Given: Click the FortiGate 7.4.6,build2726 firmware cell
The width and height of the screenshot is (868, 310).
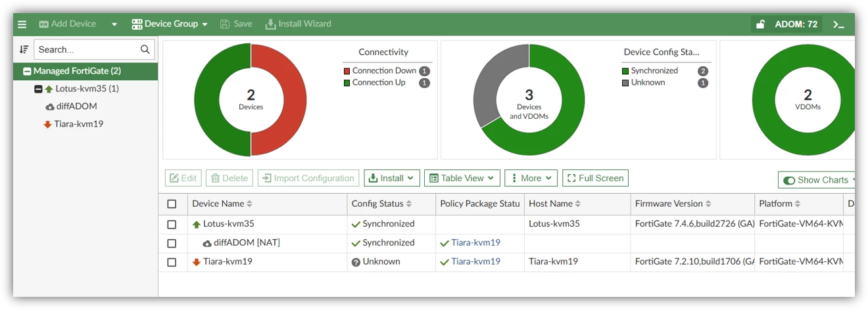Looking at the screenshot, I should pyautogui.click(x=692, y=224).
